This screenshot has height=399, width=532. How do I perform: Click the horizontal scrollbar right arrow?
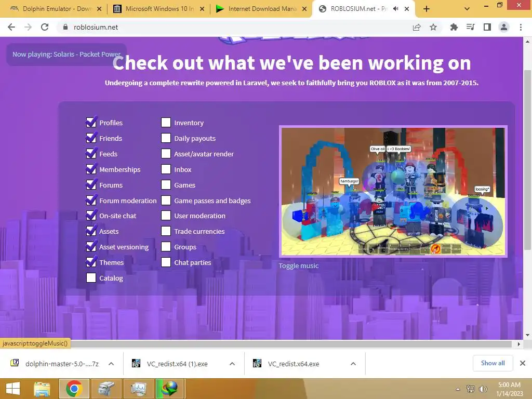coord(519,344)
